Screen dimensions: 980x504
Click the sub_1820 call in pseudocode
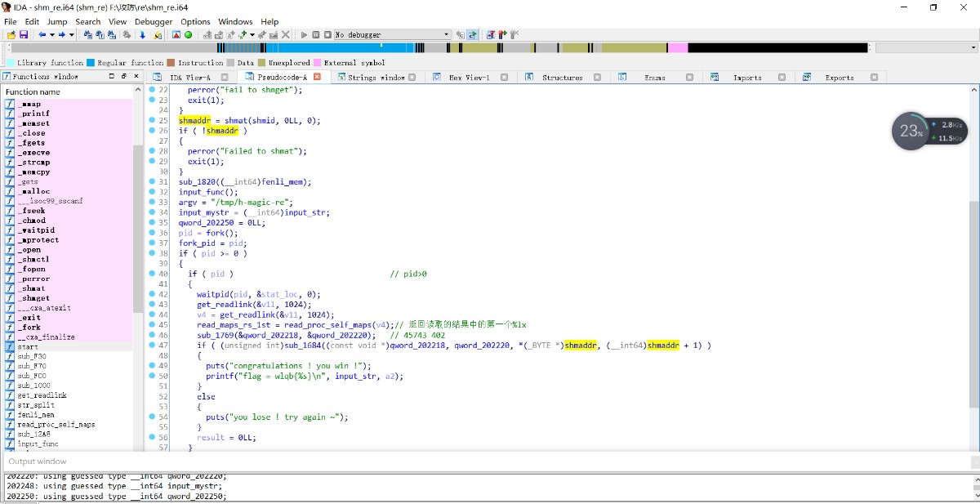tap(197, 181)
